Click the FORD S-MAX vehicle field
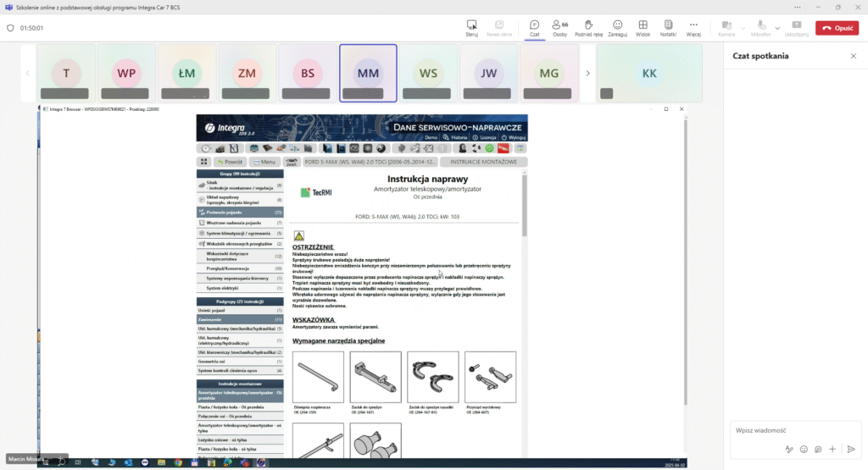This screenshot has height=470, width=868. click(x=370, y=162)
